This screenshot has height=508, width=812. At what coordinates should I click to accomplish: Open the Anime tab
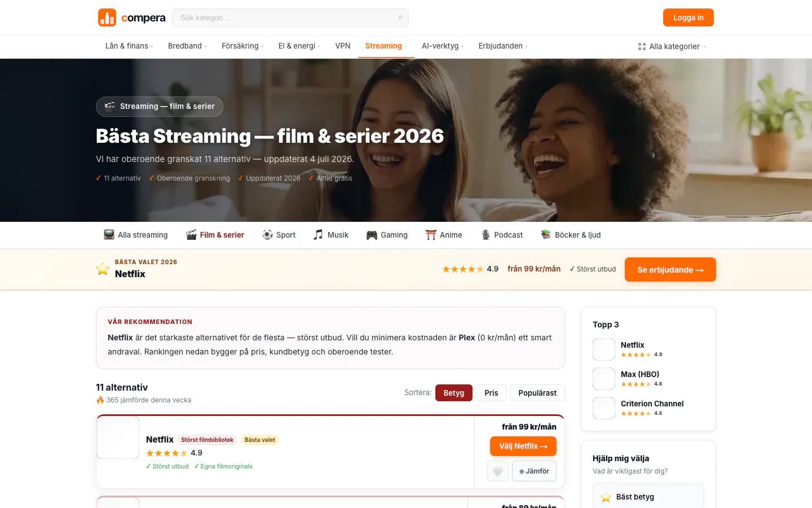coord(444,235)
